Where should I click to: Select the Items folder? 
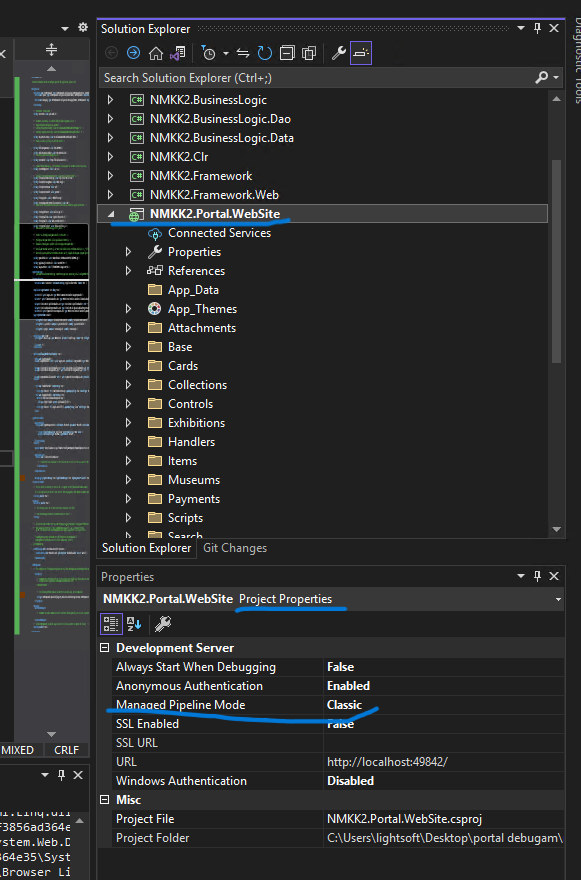point(182,461)
